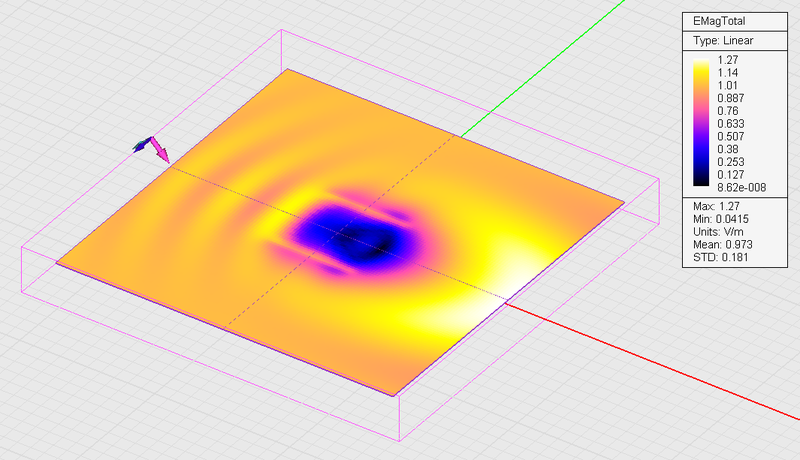Screen dimensions: 800x460
Task: Click the STD: 0.181 statistic
Action: point(719,258)
